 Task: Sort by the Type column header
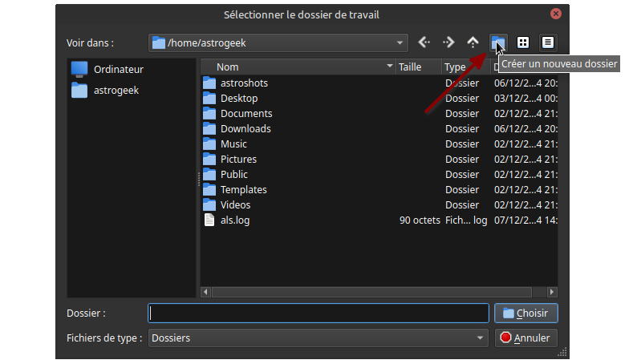464,67
